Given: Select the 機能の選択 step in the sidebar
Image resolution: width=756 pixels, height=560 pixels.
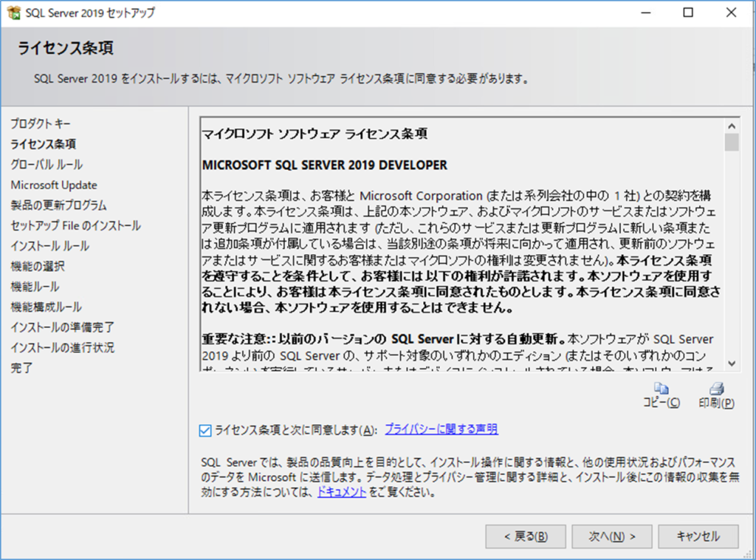Looking at the screenshot, I should point(38,266).
